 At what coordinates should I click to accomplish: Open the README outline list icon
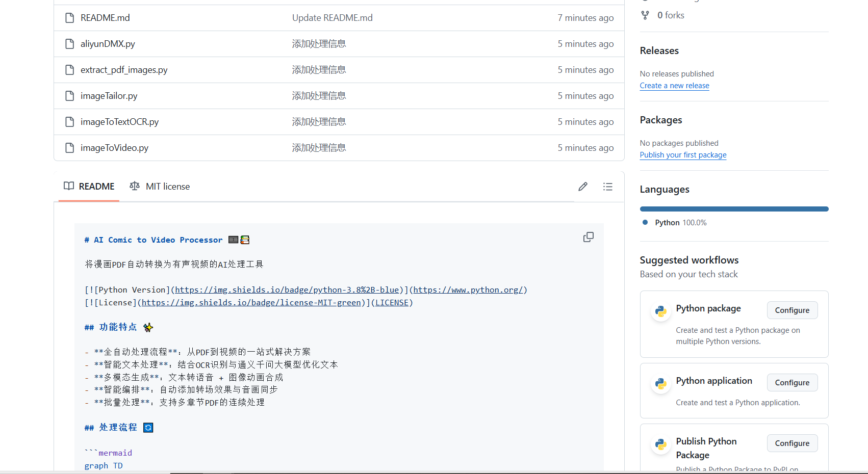tap(608, 187)
